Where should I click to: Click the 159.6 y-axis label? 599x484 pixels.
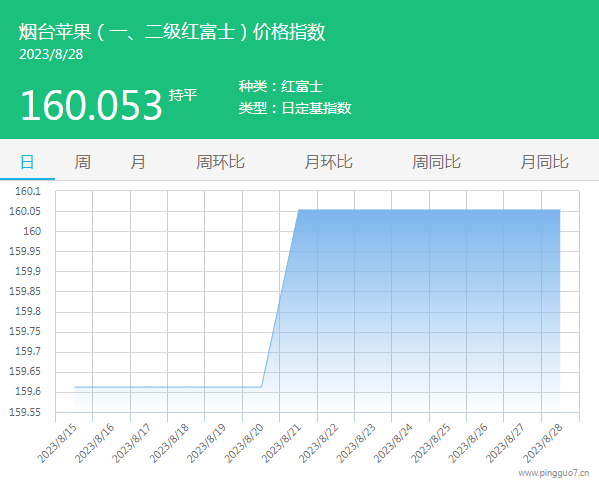[28, 392]
